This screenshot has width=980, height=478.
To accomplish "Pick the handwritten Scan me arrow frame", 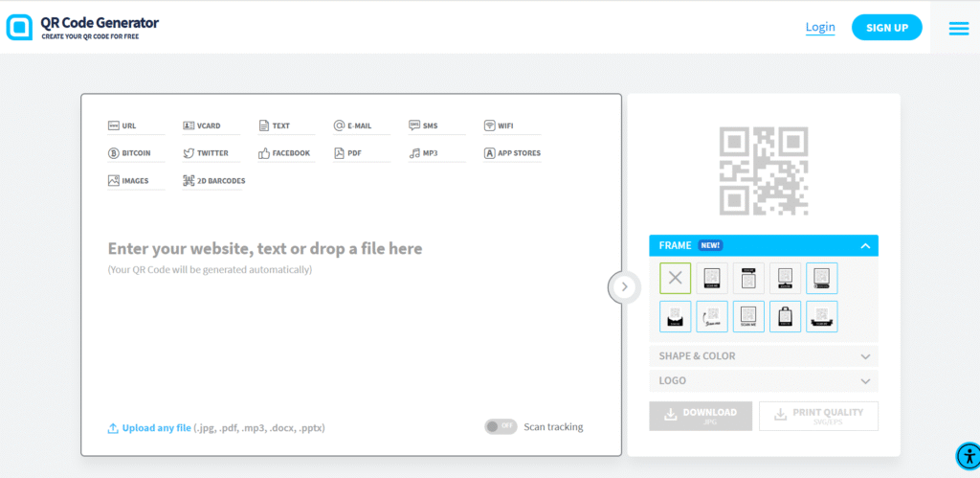I will coord(712,316).
